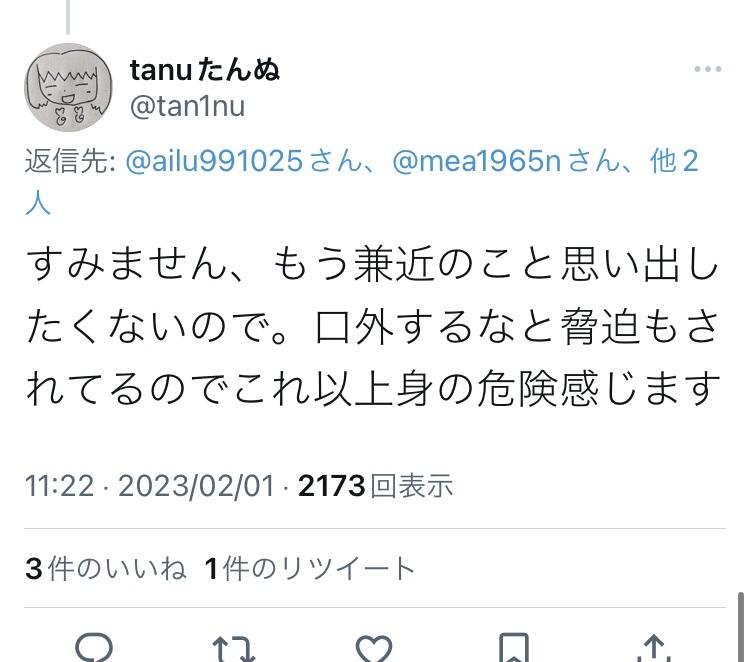Open the three-dot more options menu
This screenshot has width=750, height=662.
(708, 69)
